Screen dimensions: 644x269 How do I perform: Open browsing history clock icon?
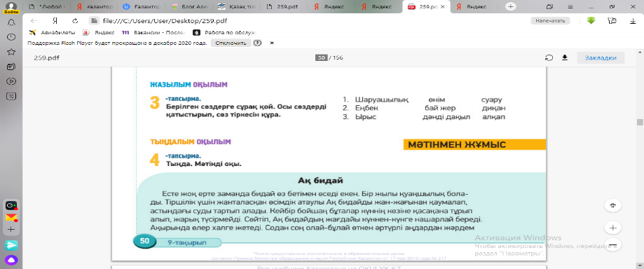tap(11, 37)
